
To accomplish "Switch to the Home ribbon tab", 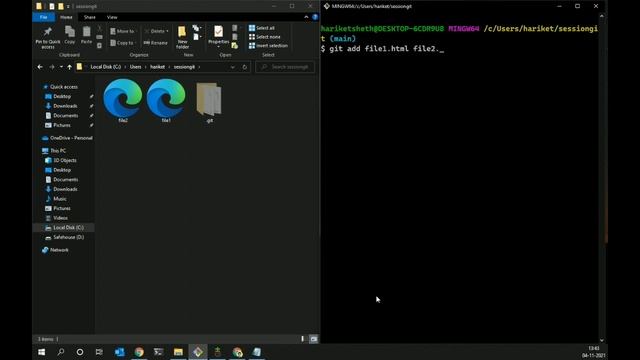I will pyautogui.click(x=66, y=17).
